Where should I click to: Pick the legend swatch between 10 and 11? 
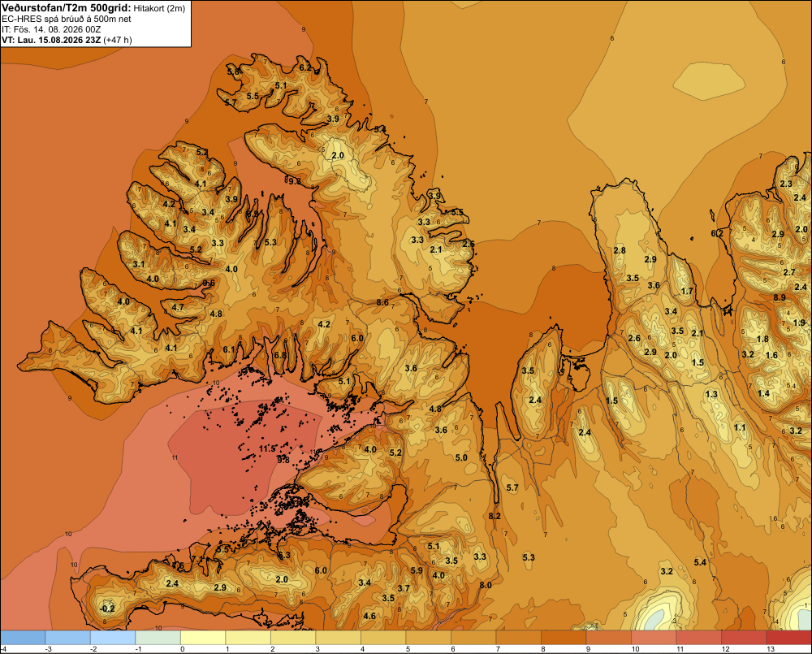[x=654, y=638]
